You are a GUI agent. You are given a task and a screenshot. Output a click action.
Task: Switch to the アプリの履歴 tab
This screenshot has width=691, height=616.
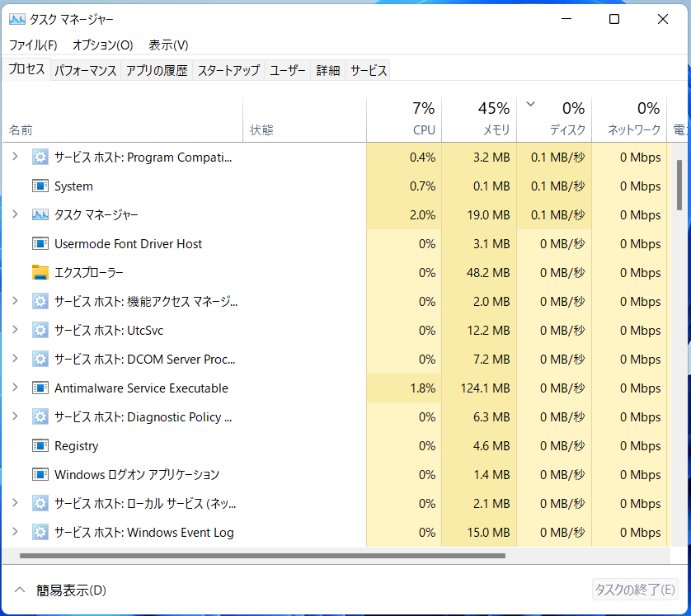click(x=157, y=70)
